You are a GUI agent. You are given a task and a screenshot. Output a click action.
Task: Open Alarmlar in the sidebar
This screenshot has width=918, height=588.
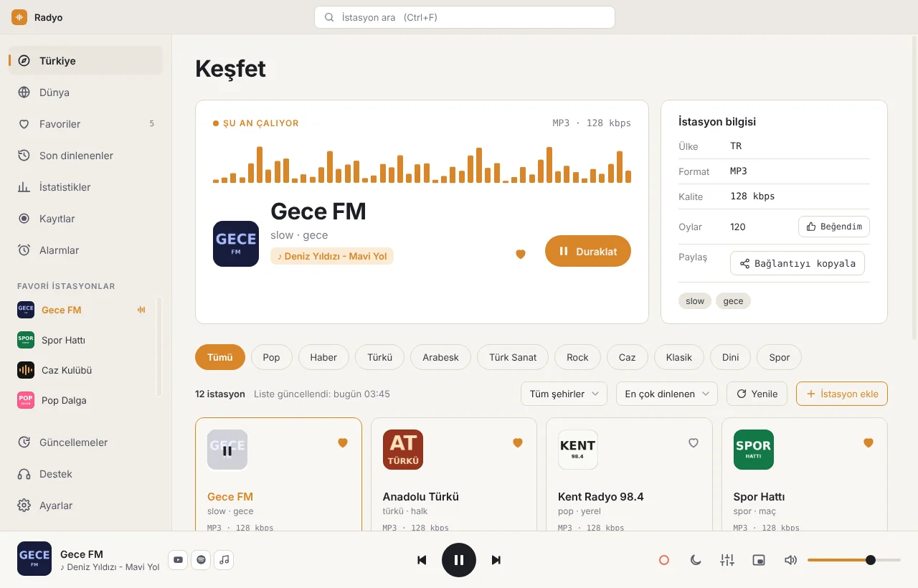tap(86, 250)
